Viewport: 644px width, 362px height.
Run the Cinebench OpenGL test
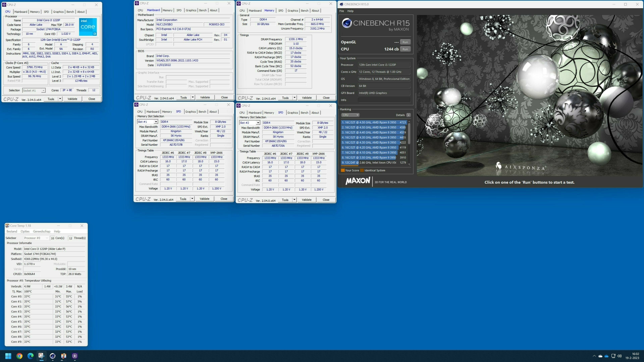(x=405, y=42)
